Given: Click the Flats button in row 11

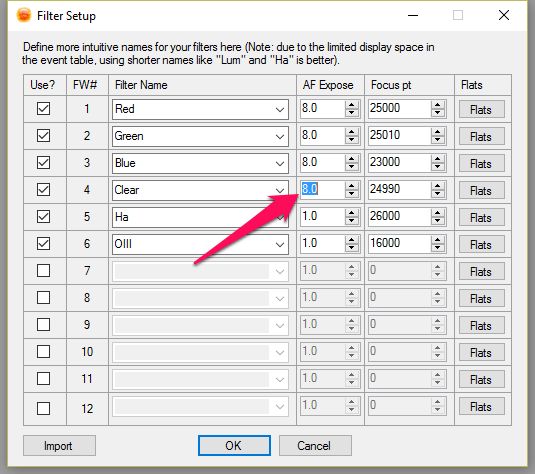Looking at the screenshot, I should click(481, 379).
